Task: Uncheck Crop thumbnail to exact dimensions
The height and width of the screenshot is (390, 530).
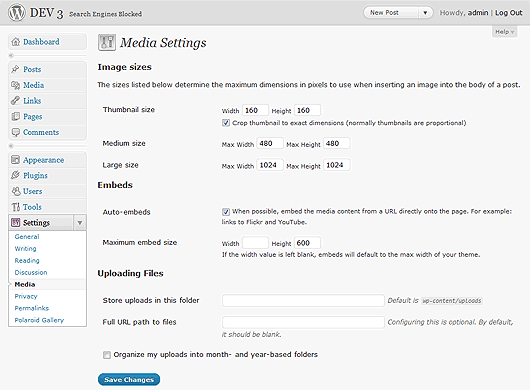Action: pos(226,123)
